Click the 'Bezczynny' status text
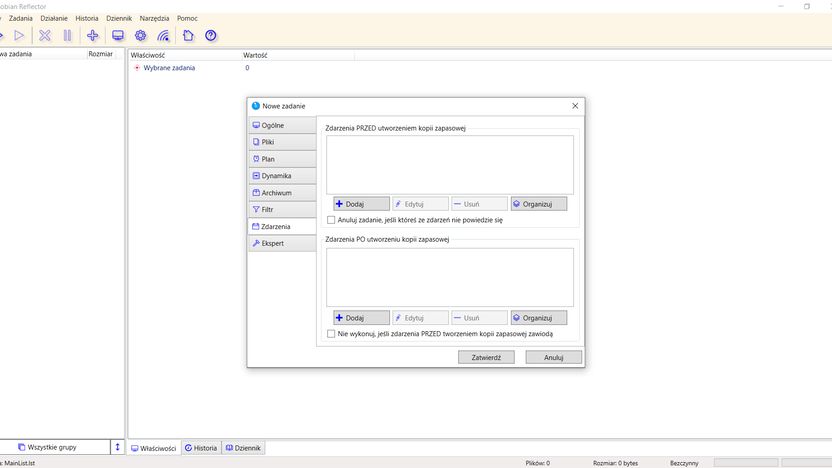This screenshot has width=832, height=468. pyautogui.click(x=684, y=463)
